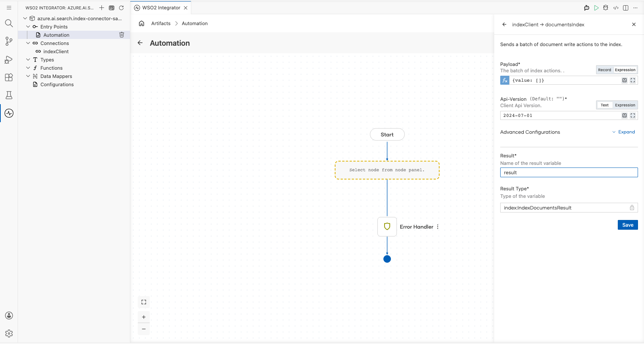This screenshot has height=344, width=644.
Task: Switch Payload to Record mode
Action: (x=604, y=70)
